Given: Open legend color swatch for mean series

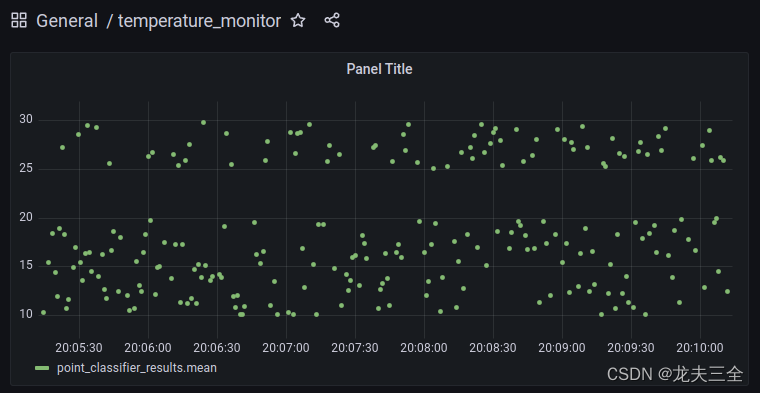Looking at the screenshot, I should [x=42, y=368].
